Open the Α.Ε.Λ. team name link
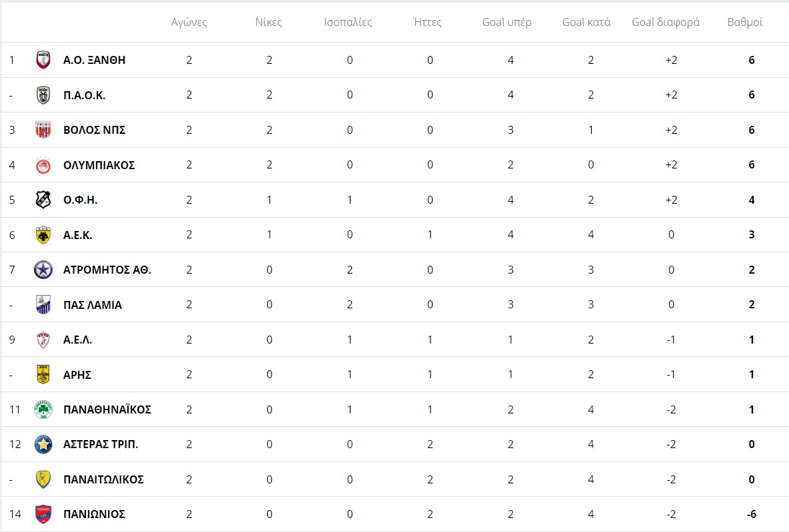The image size is (789, 532). click(x=77, y=340)
